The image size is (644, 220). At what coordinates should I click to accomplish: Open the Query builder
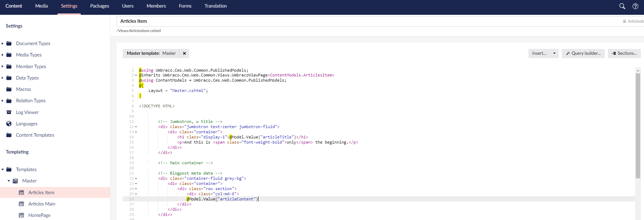click(583, 53)
